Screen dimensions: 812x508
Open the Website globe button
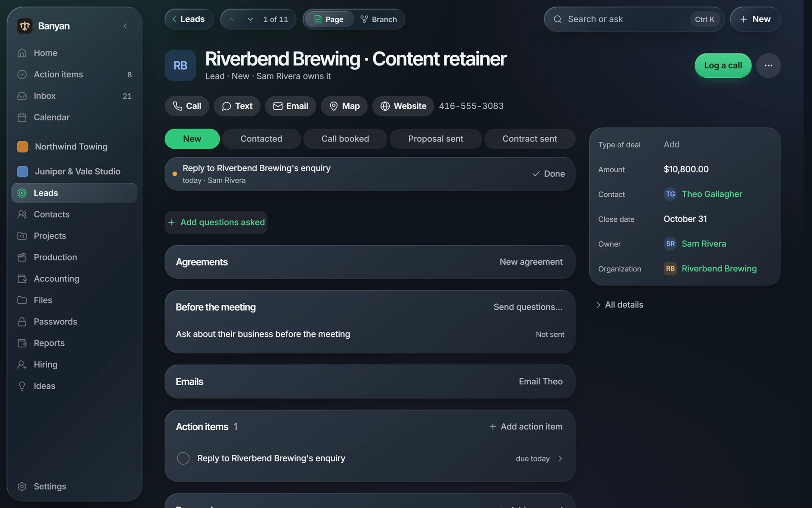point(403,106)
